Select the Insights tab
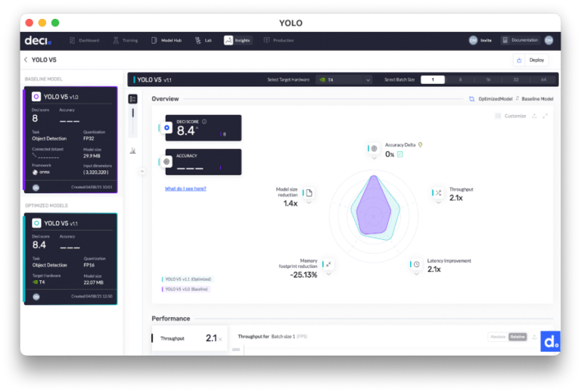 [x=238, y=40]
